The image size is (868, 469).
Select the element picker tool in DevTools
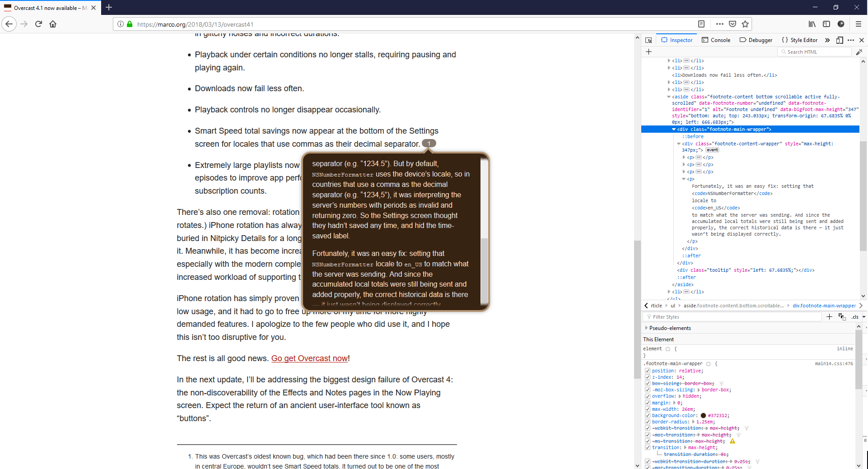tap(649, 40)
